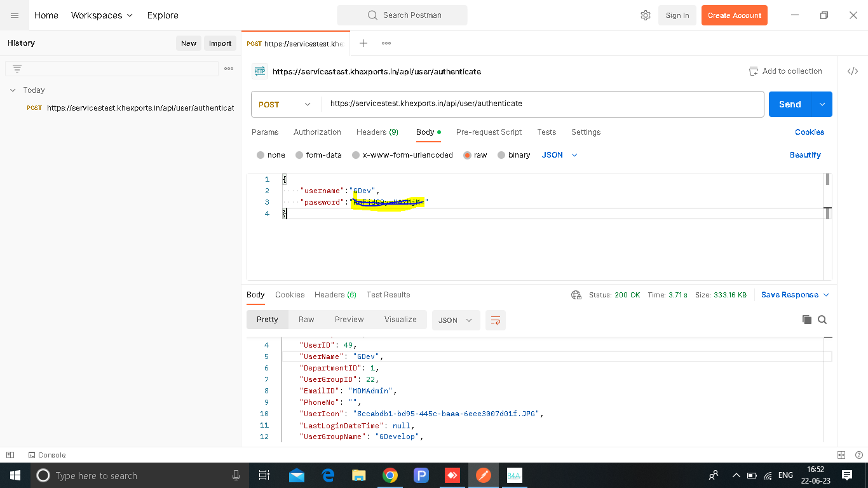Switch response view to Visualize

point(400,320)
